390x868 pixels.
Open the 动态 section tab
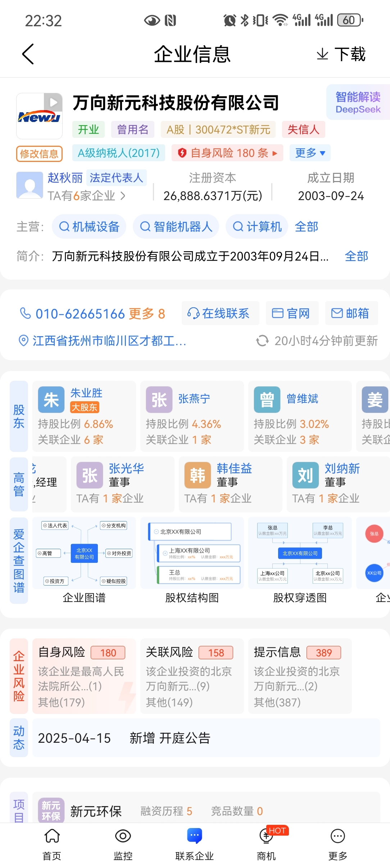click(19, 738)
